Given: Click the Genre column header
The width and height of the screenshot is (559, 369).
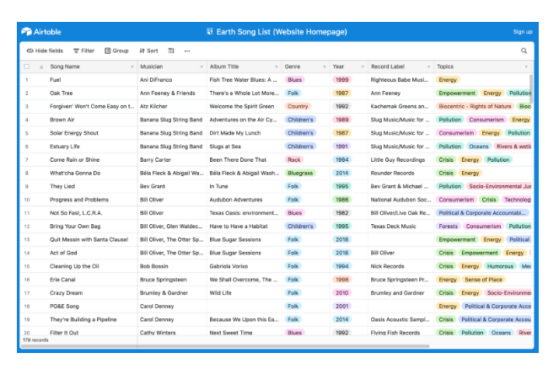Looking at the screenshot, I should pos(306,67).
